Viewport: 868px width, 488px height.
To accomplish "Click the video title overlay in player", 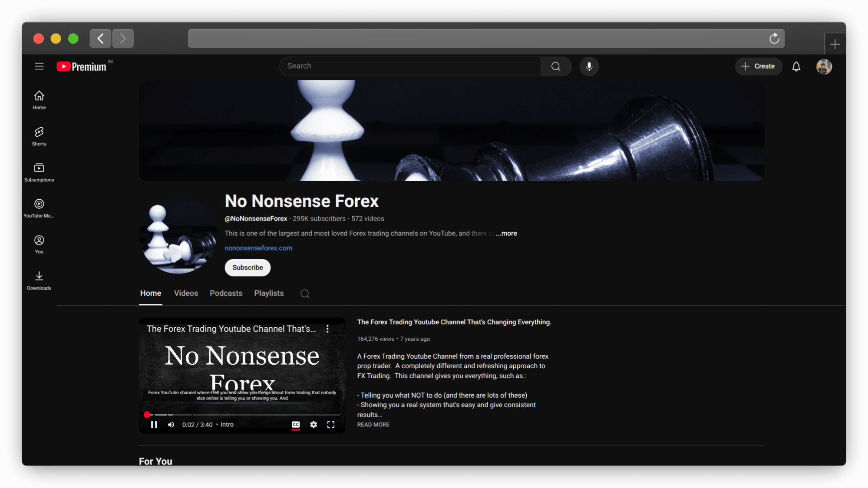I will [231, 329].
